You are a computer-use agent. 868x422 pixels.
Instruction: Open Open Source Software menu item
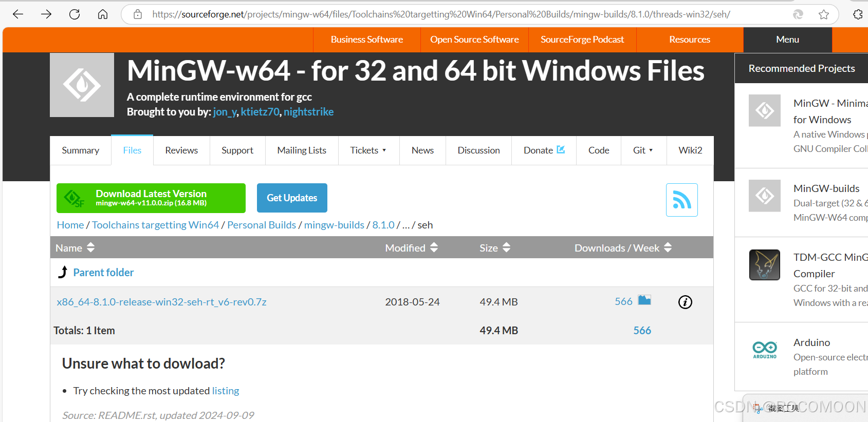pyautogui.click(x=474, y=40)
